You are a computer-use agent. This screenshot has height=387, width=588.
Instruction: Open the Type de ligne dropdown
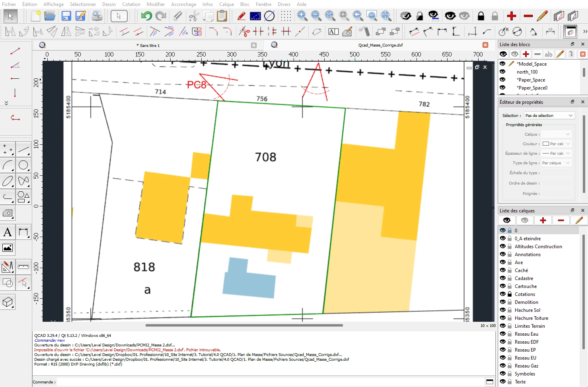tap(557, 163)
